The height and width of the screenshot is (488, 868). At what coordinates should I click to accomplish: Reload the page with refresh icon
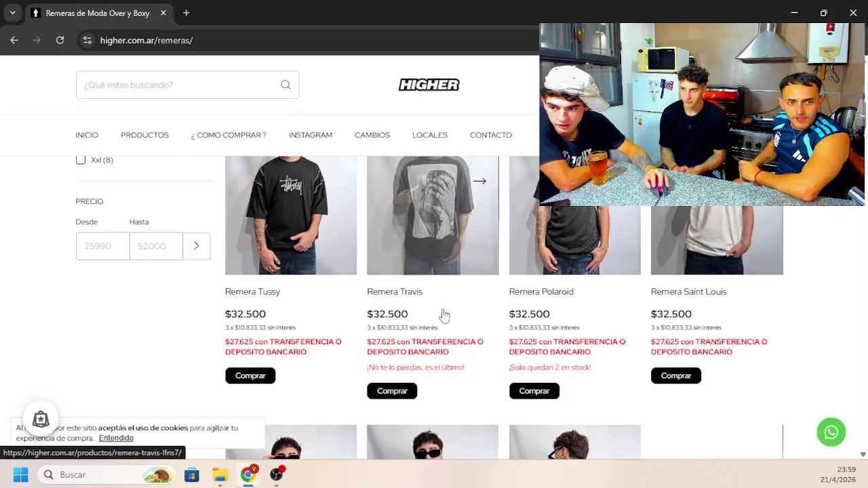click(x=60, y=40)
